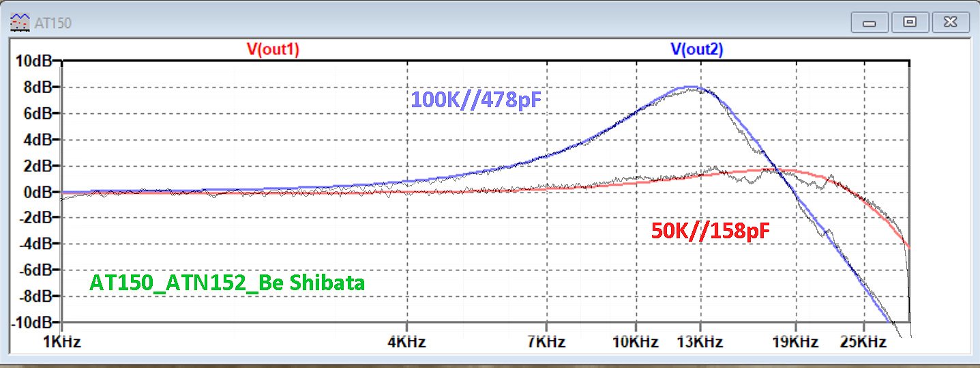Maximize the AT150 plot window
Image resolution: width=980 pixels, height=368 pixels.
(x=909, y=23)
